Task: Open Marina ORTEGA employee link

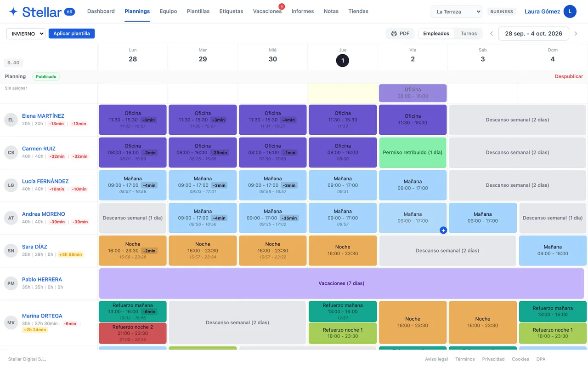Action: click(42, 316)
